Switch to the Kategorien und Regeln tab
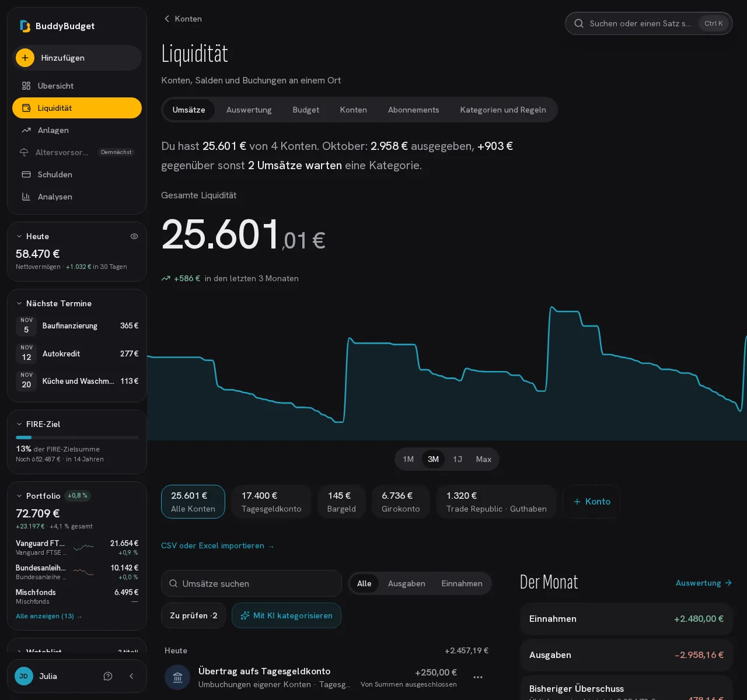 [x=503, y=110]
